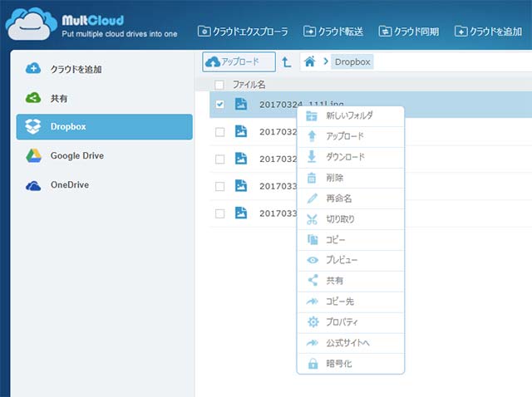The width and height of the screenshot is (532, 397).
Task: Click the ファイル名 column header
Action: (249, 85)
